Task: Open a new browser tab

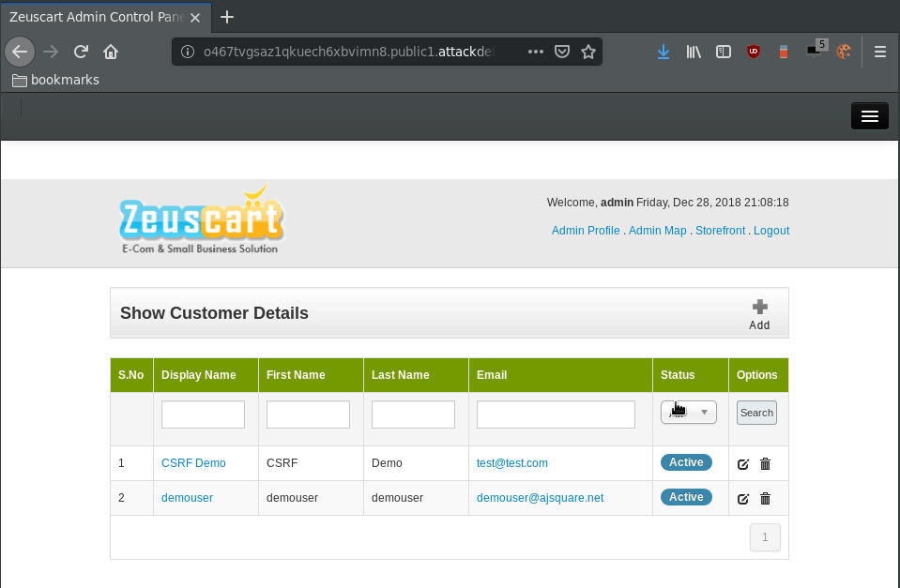Action: pos(227,17)
